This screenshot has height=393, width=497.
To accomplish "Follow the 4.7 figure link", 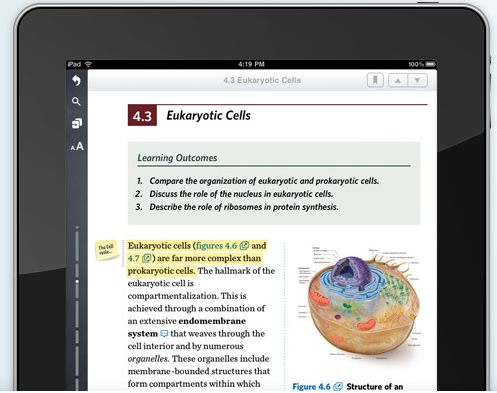I will [x=134, y=258].
